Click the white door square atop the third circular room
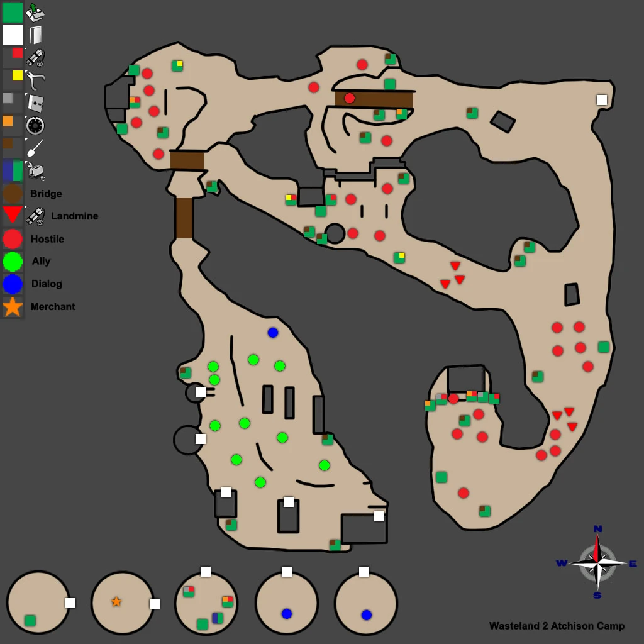 click(206, 571)
